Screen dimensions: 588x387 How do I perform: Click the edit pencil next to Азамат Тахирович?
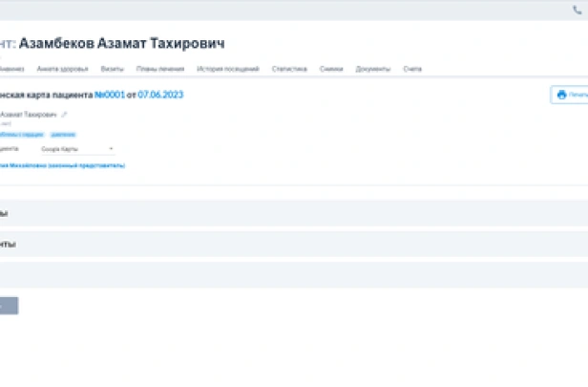pos(64,115)
